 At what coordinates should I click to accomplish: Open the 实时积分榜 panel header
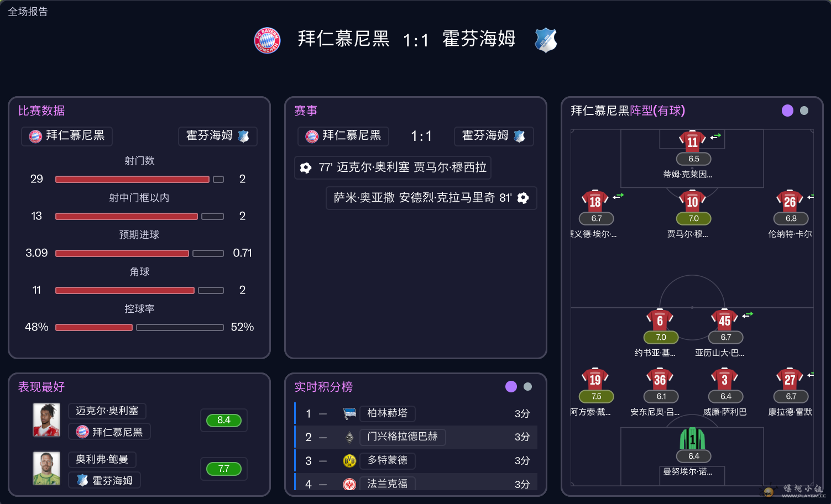pos(323,387)
